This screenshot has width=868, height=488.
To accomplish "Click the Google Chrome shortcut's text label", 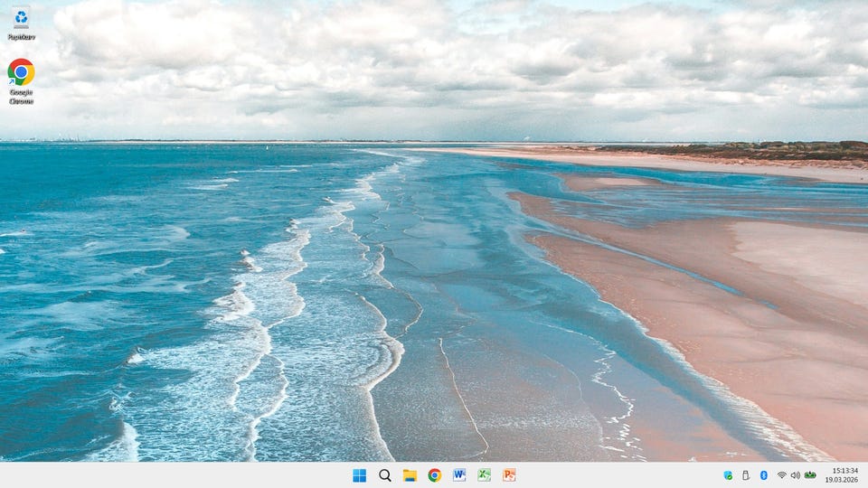I will coord(21,97).
